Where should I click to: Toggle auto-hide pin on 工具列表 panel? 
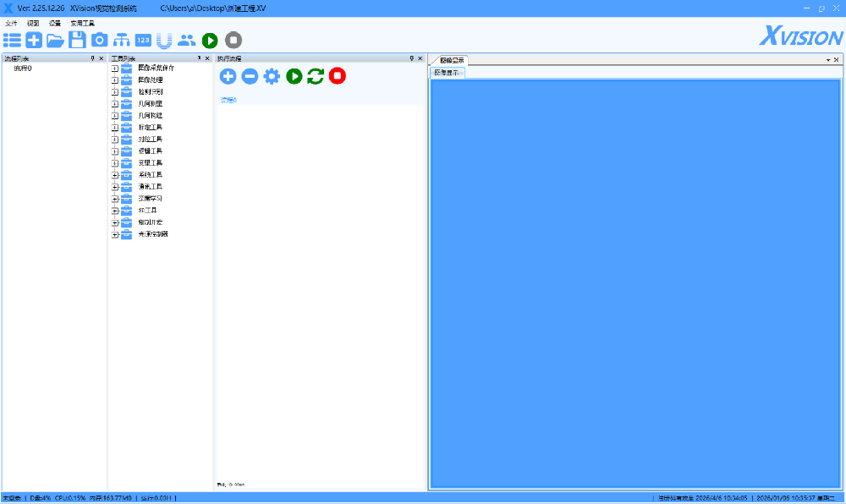pos(198,58)
